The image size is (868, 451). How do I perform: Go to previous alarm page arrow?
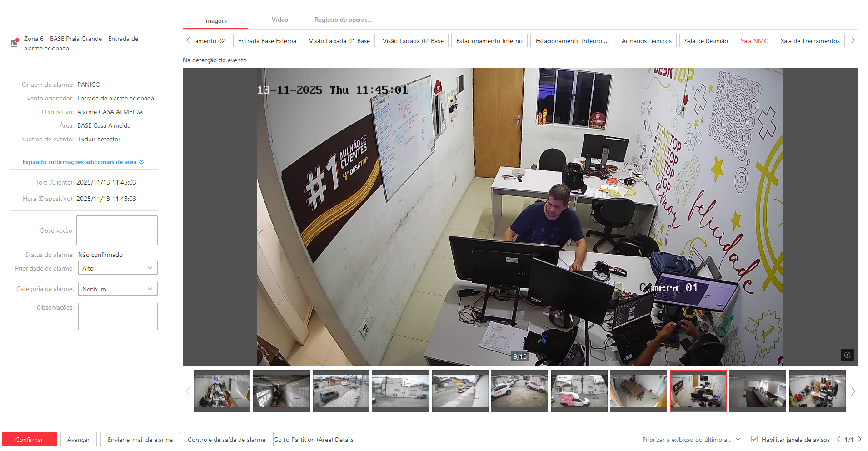[x=838, y=439]
